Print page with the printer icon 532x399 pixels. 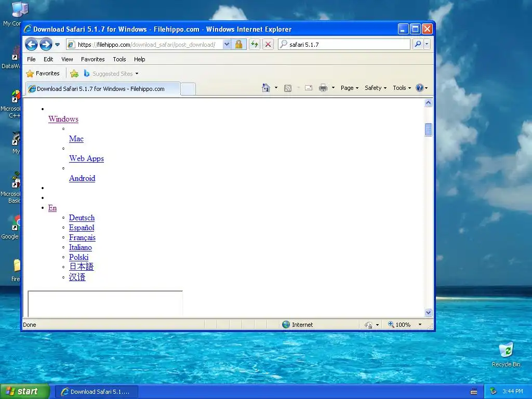tap(323, 88)
